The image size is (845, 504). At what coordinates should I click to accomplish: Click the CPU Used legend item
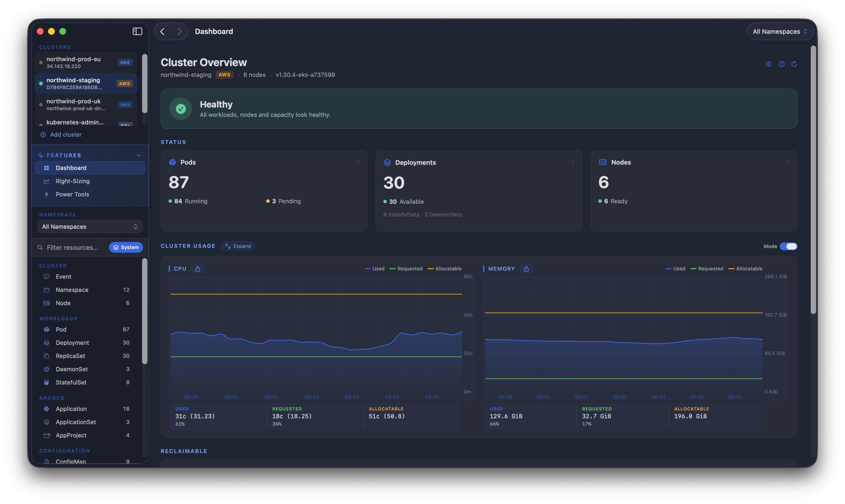(x=374, y=269)
